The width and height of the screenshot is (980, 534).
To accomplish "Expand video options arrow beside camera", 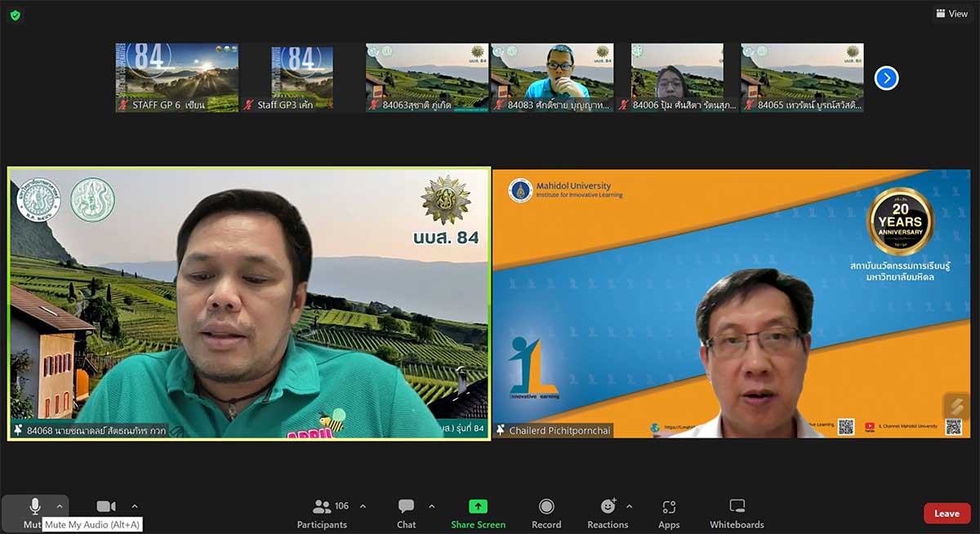I will click(135, 506).
